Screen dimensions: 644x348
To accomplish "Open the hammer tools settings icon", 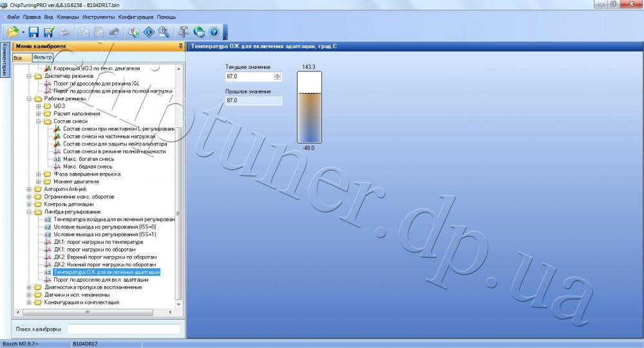I will tap(183, 32).
